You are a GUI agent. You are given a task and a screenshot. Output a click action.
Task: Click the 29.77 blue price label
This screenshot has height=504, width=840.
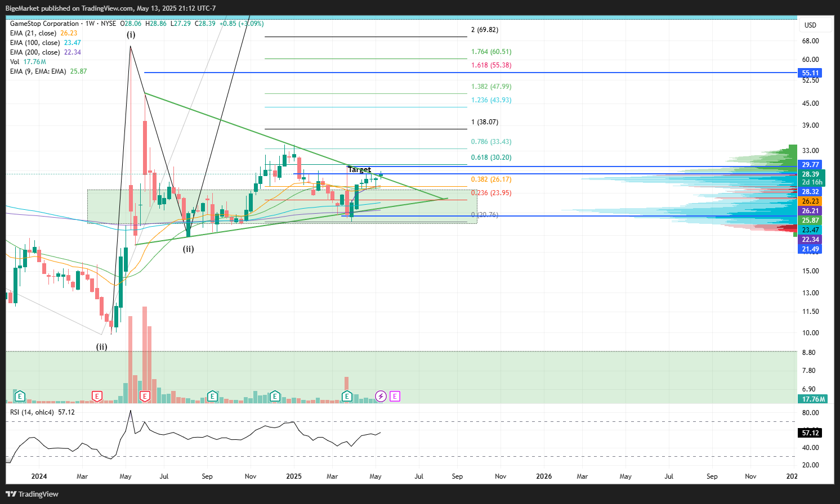tap(810, 165)
